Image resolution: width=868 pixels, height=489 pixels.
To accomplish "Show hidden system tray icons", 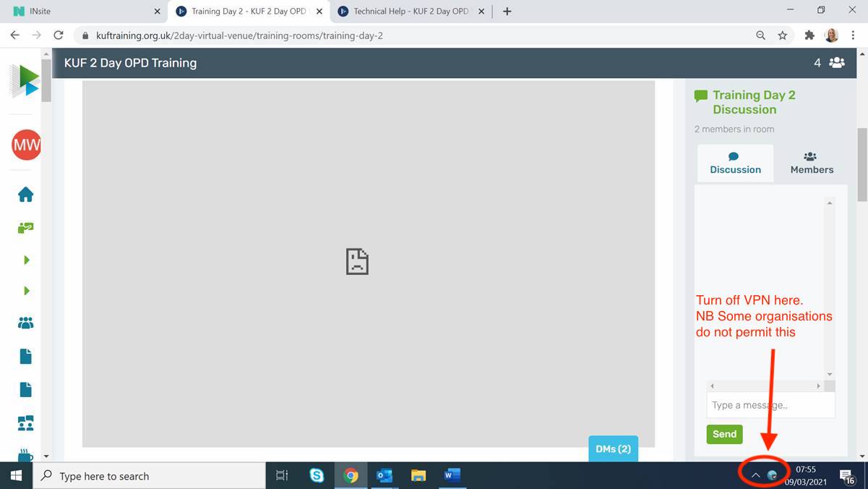I will [755, 475].
